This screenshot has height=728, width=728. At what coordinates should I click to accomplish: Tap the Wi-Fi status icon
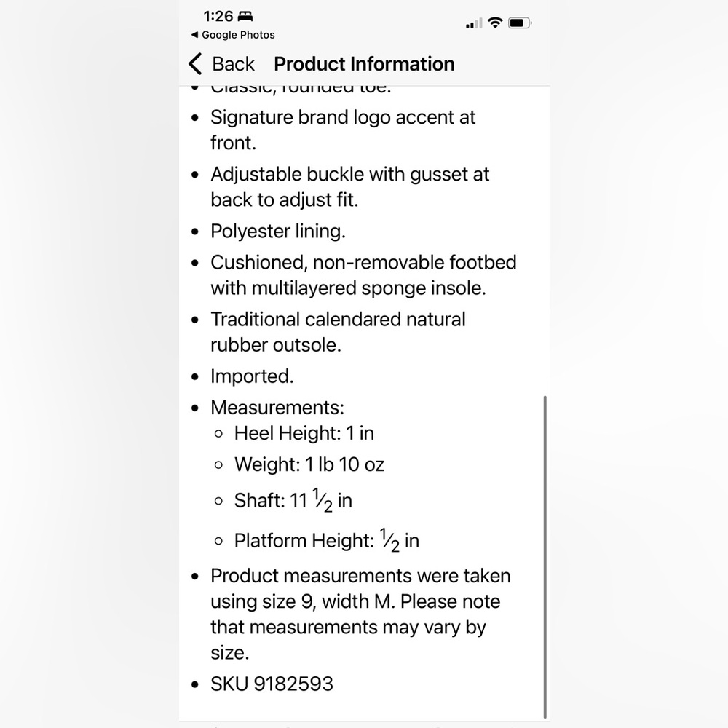pos(495,23)
